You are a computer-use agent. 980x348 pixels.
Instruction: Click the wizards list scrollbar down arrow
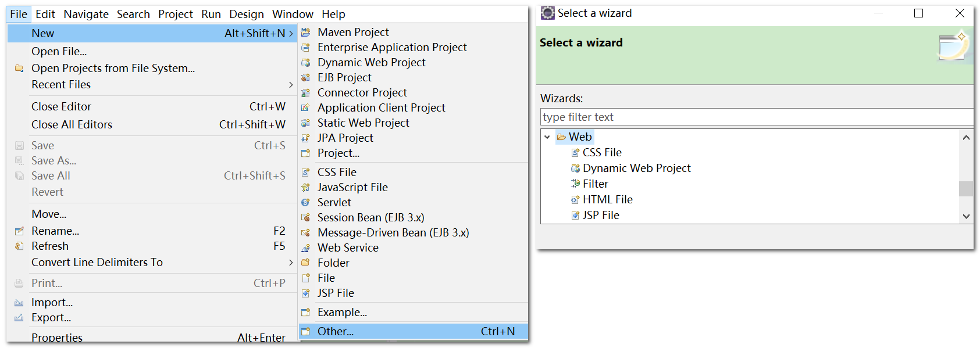pyautogui.click(x=967, y=216)
